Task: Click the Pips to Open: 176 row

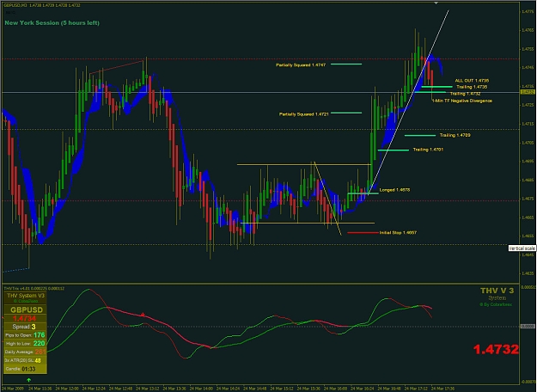Action: pyautogui.click(x=25, y=335)
